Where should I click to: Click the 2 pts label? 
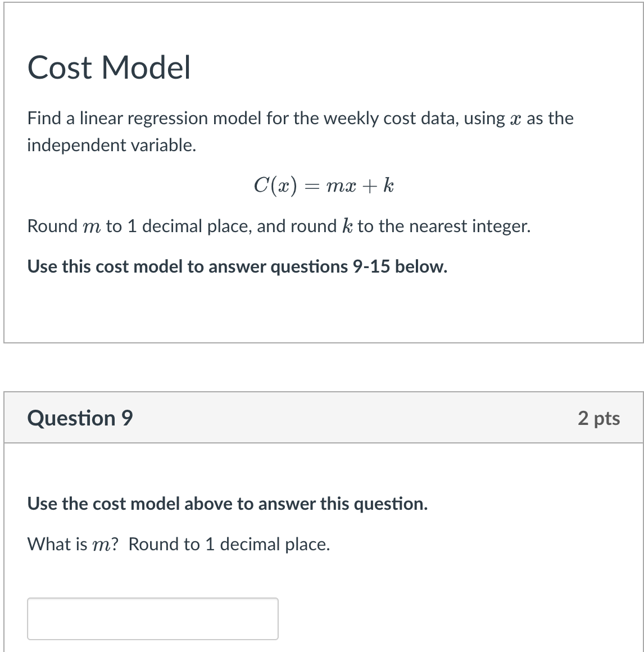[x=599, y=418]
